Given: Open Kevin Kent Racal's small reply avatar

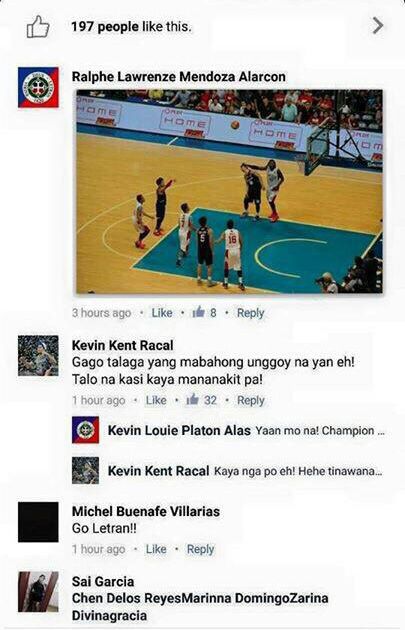Looking at the screenshot, I should pos(85,470).
